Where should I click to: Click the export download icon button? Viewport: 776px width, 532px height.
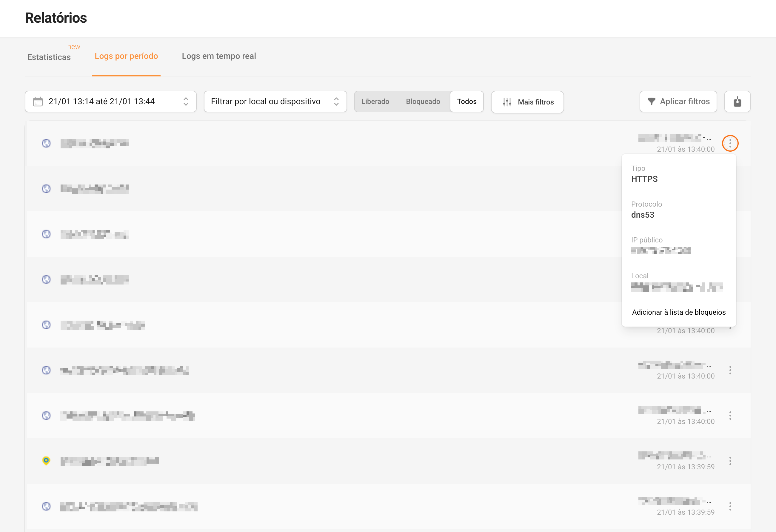(x=737, y=102)
